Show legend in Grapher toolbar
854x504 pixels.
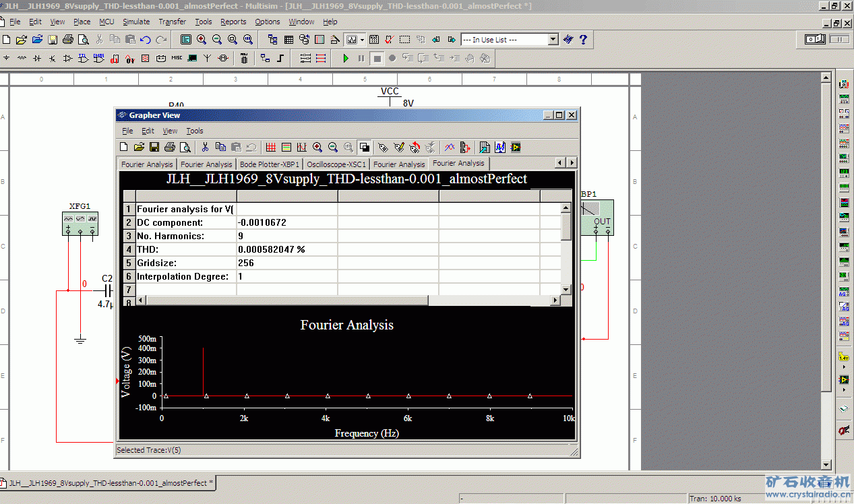click(x=286, y=148)
